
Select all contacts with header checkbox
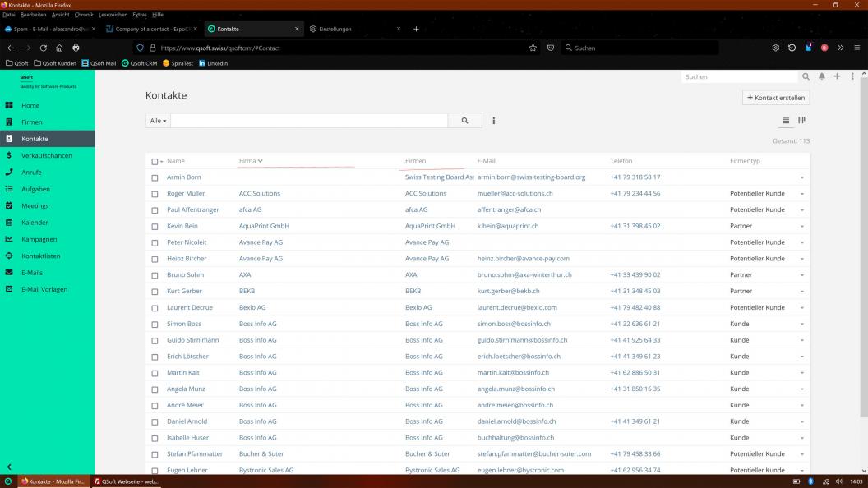pos(155,162)
